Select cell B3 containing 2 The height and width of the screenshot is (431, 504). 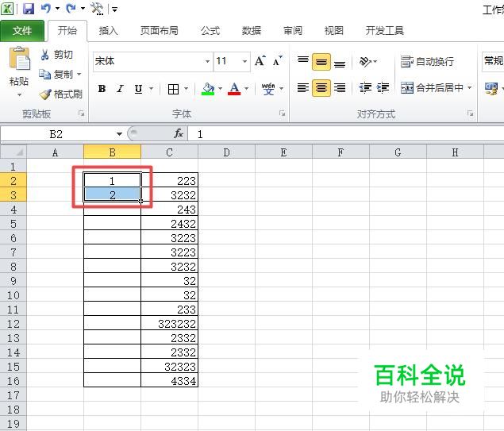112,194
